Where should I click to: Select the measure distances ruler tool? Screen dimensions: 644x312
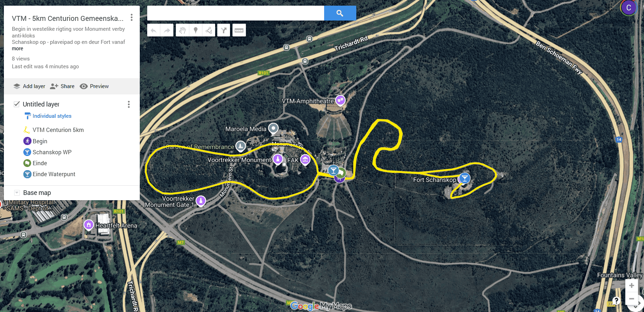239,30
